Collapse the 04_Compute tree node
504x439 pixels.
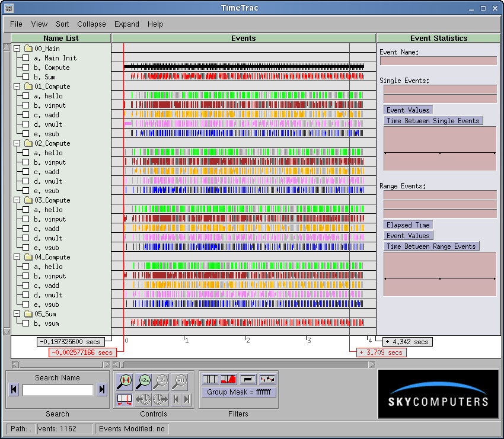click(x=17, y=257)
